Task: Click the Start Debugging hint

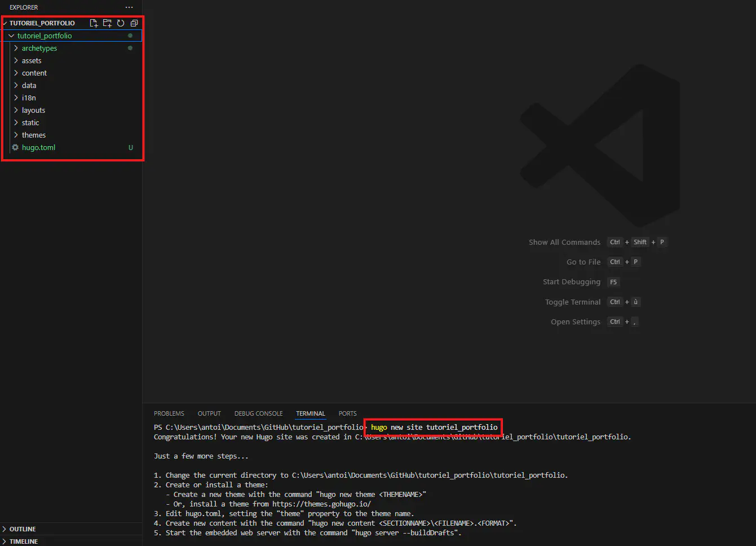Action: pos(572,281)
